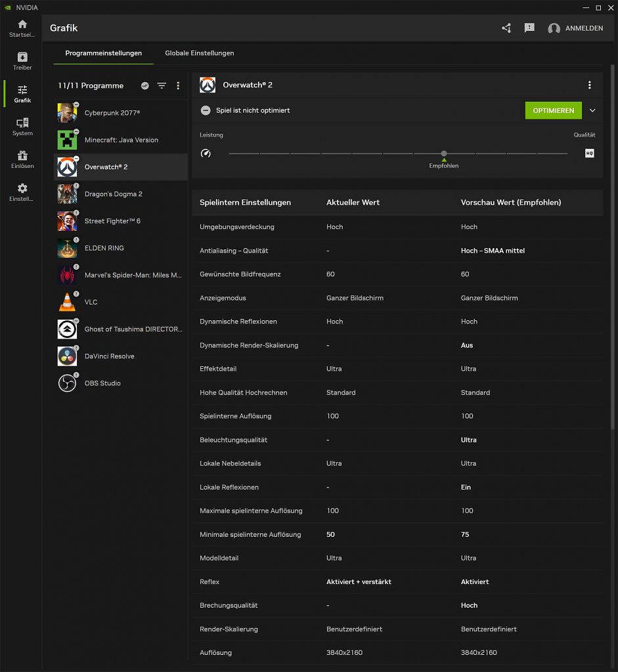This screenshot has height=672, width=618.
Task: Click the Spider-Man Miles Morales icon
Action: (x=68, y=275)
